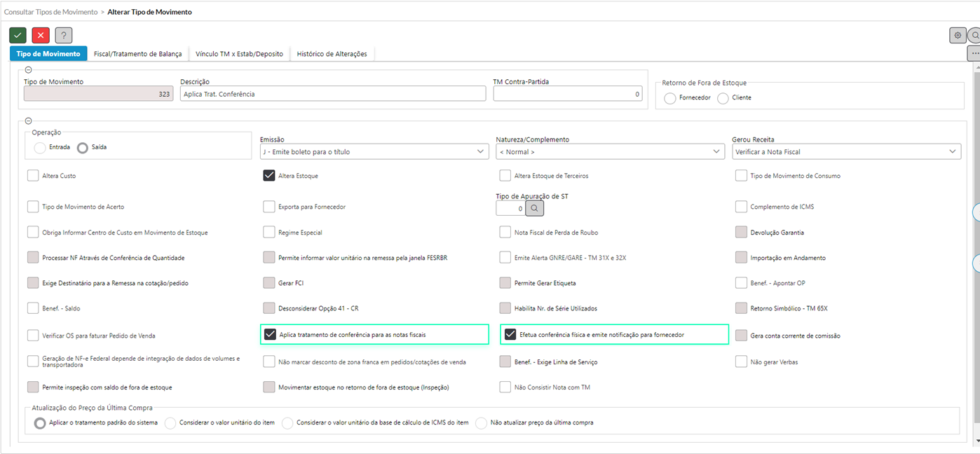Image resolution: width=980 pixels, height=454 pixels.
Task: Go back to Consultar Tipos de Movimento breadcrumb
Action: click(x=51, y=12)
